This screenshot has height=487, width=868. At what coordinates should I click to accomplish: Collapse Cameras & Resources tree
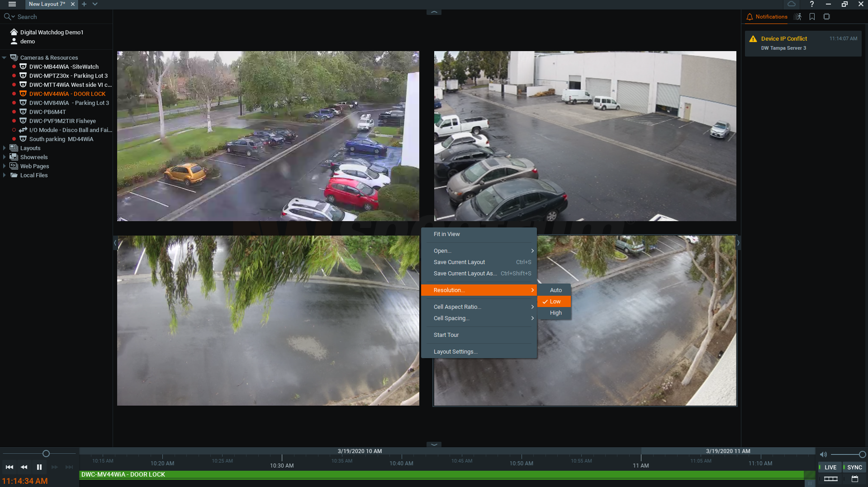(5, 58)
